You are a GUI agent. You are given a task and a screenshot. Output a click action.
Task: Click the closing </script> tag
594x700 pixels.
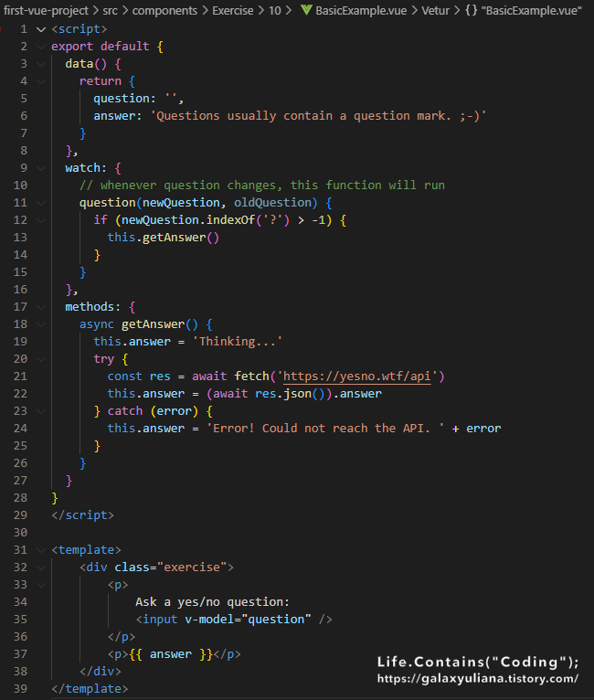click(x=82, y=515)
